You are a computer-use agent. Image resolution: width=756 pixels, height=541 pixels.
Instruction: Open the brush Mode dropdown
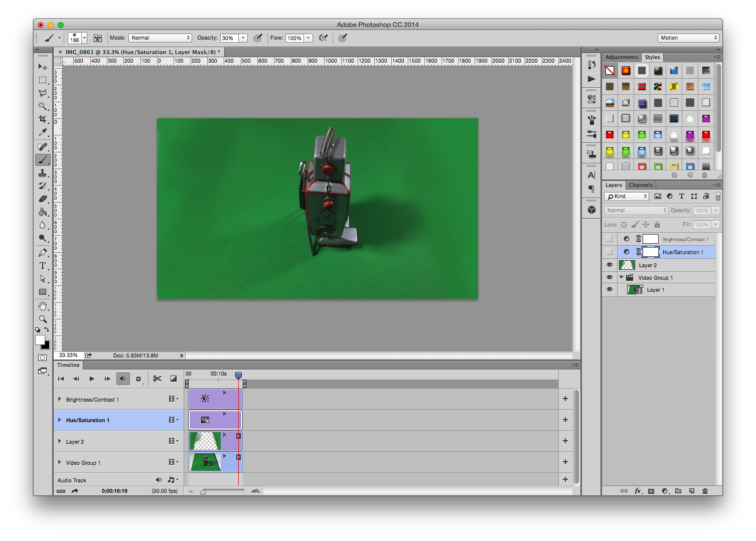click(161, 38)
